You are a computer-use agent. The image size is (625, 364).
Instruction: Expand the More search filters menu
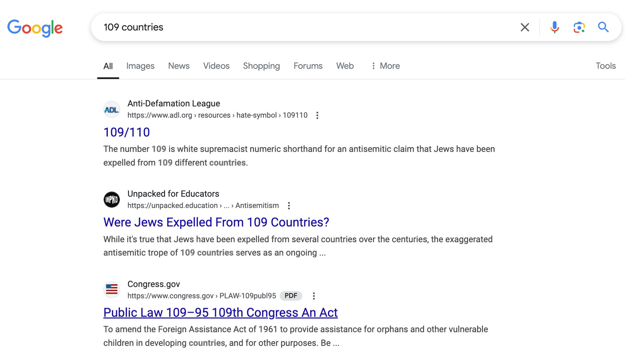385,66
